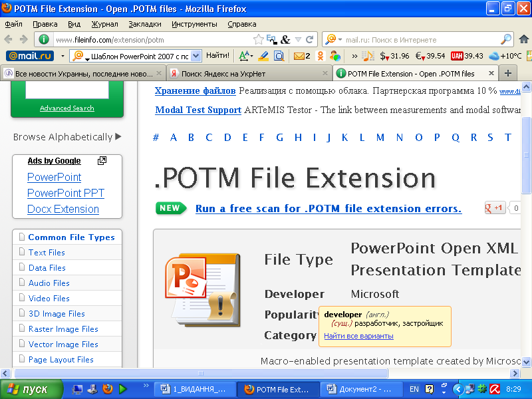Switch to Документ2 Word taskbar window
Screen dimensions: 532x399
[361, 389]
